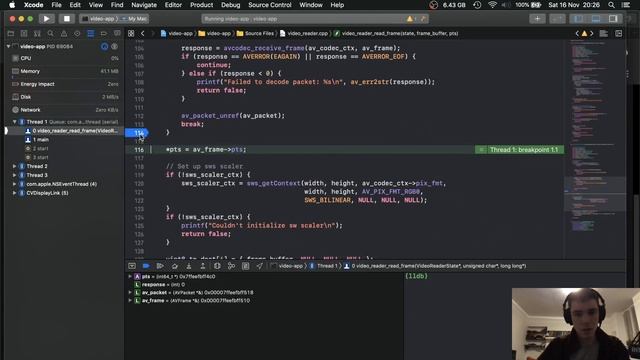Collapse the Thread 1 disclosure triangle
Viewport: 640px width, 360px height.
(x=14, y=122)
